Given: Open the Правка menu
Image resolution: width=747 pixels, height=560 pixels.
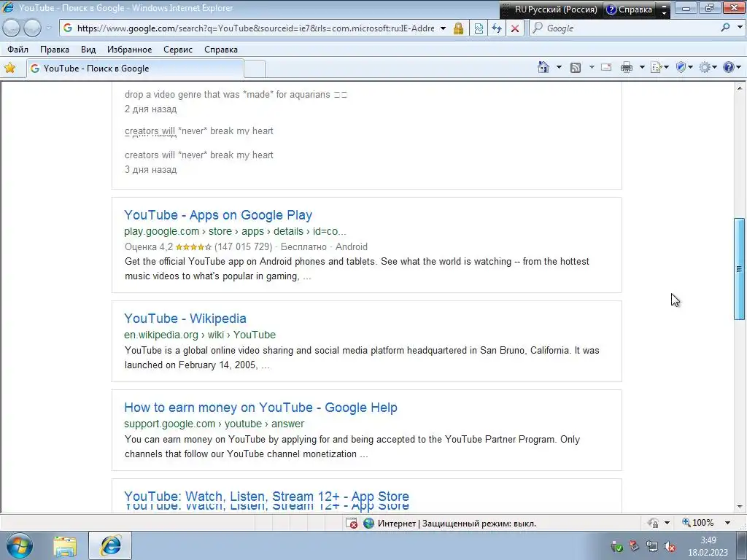Looking at the screenshot, I should (x=54, y=50).
